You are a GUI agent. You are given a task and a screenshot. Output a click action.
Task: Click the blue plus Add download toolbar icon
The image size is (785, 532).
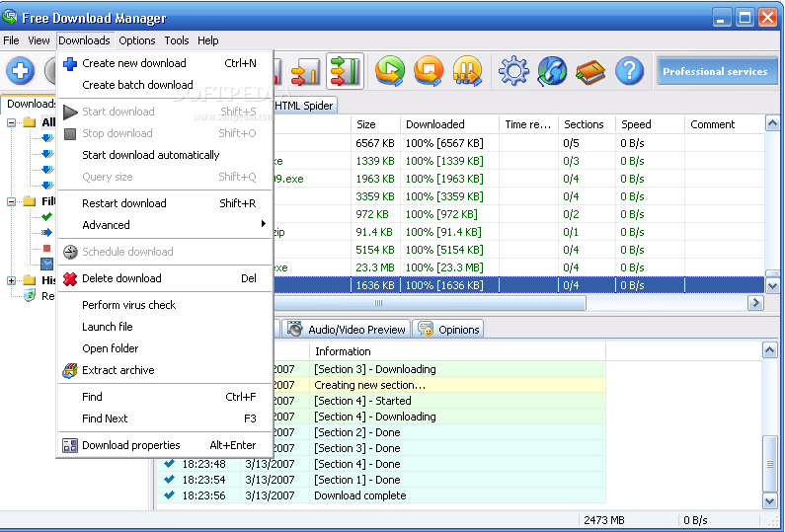[21, 70]
